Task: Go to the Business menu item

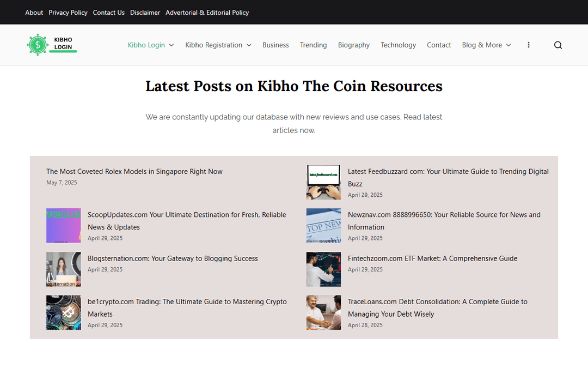Action: click(x=275, y=45)
